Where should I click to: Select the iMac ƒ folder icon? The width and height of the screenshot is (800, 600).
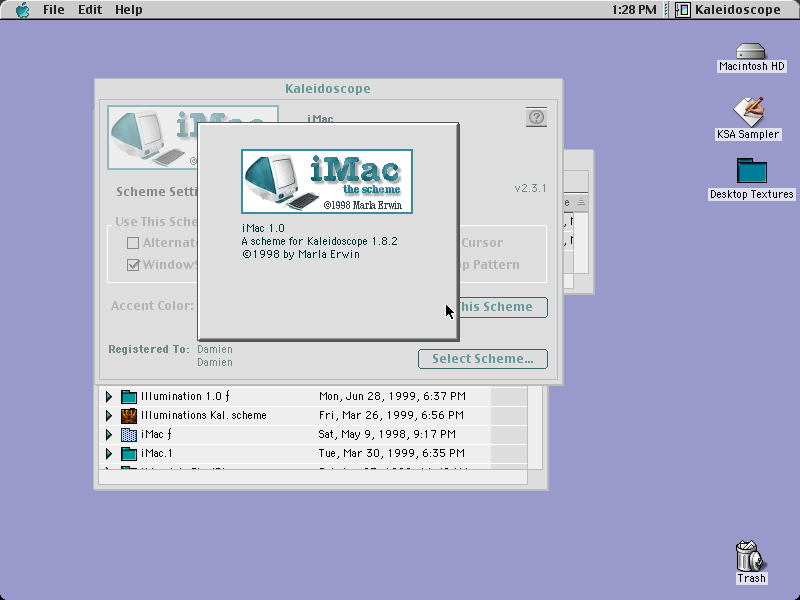[x=129, y=434]
